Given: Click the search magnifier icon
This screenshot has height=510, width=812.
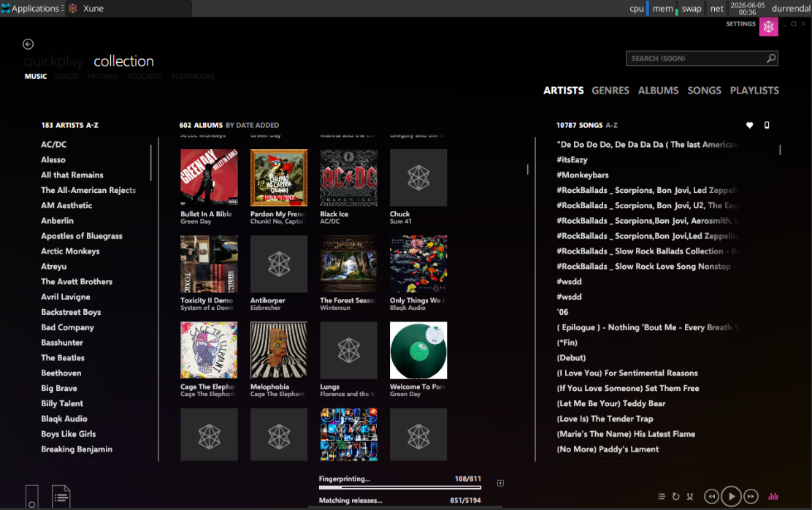Looking at the screenshot, I should tap(771, 58).
